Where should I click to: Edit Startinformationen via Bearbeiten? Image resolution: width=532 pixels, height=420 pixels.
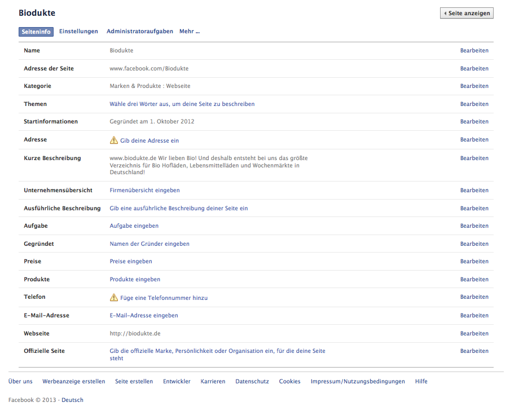click(474, 121)
